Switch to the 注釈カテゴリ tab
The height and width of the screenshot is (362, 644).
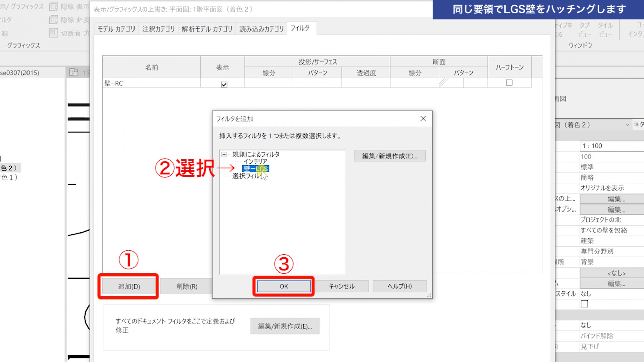pyautogui.click(x=158, y=29)
